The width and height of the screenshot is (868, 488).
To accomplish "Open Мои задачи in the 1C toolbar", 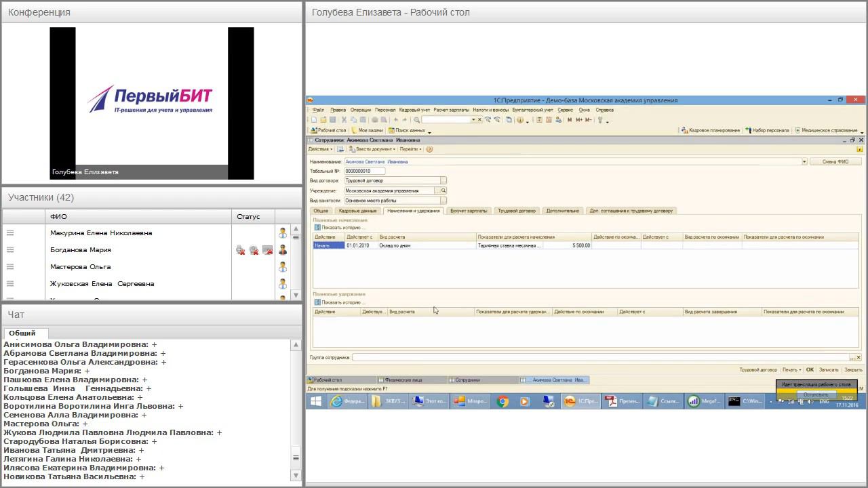I will (367, 130).
